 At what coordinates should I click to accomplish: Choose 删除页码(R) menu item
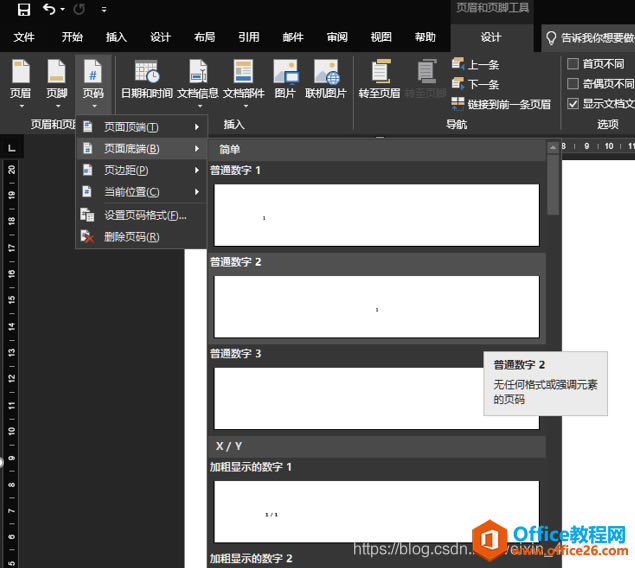(x=141, y=236)
